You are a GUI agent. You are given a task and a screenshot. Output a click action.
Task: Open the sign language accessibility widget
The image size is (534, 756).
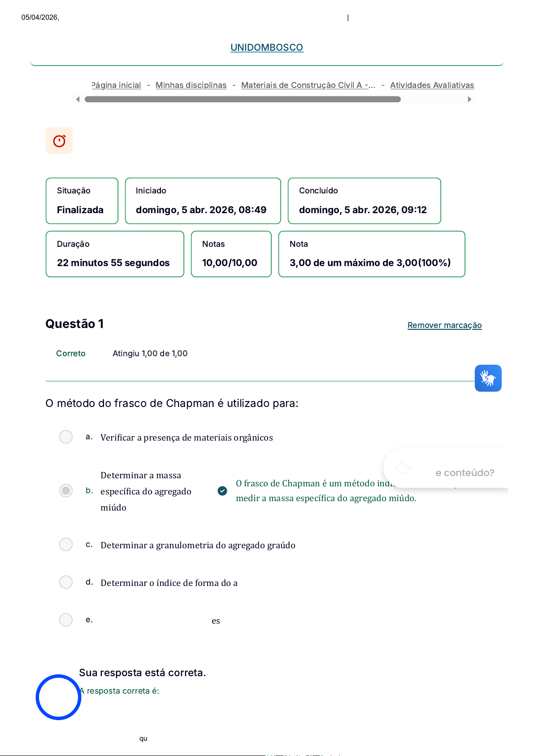pos(488,378)
